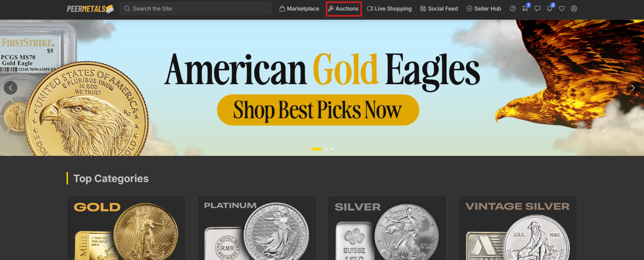Viewport: 644px width, 260px height.
Task: Open the chat messages icon
Action: [x=537, y=9]
